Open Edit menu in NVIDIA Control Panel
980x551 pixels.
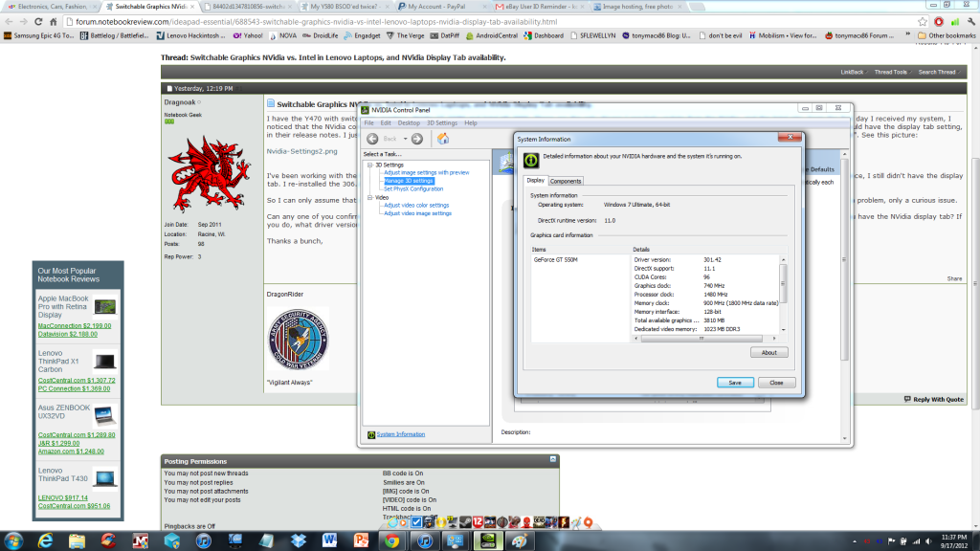click(386, 123)
